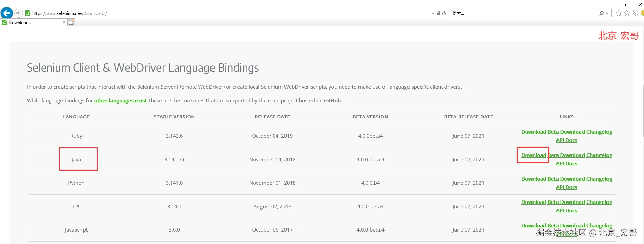Open favorites with the star icon
This screenshot has height=244, width=644.
627,13
